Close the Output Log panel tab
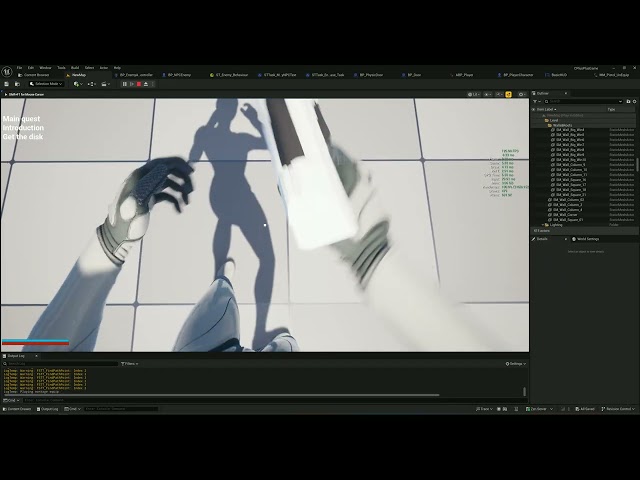 [36, 356]
